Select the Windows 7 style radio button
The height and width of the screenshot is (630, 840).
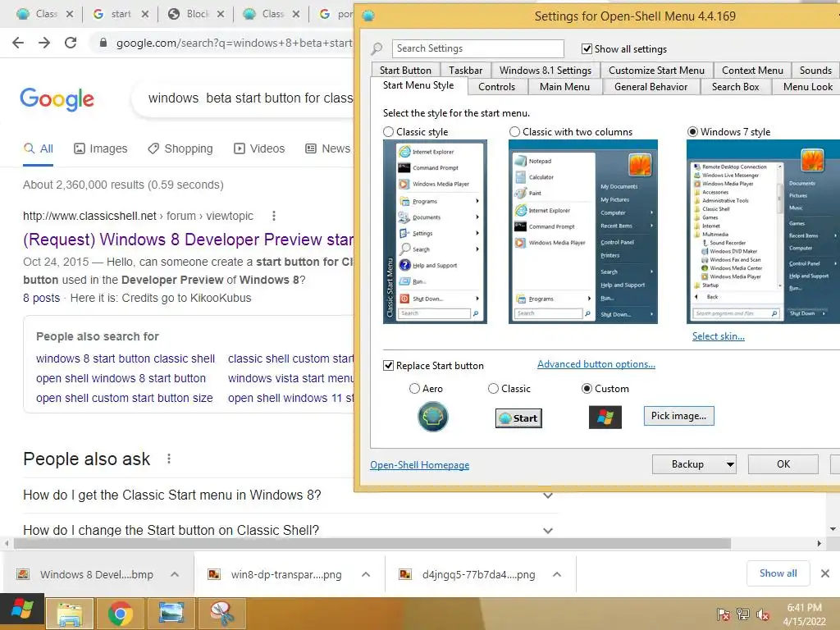pyautogui.click(x=692, y=132)
